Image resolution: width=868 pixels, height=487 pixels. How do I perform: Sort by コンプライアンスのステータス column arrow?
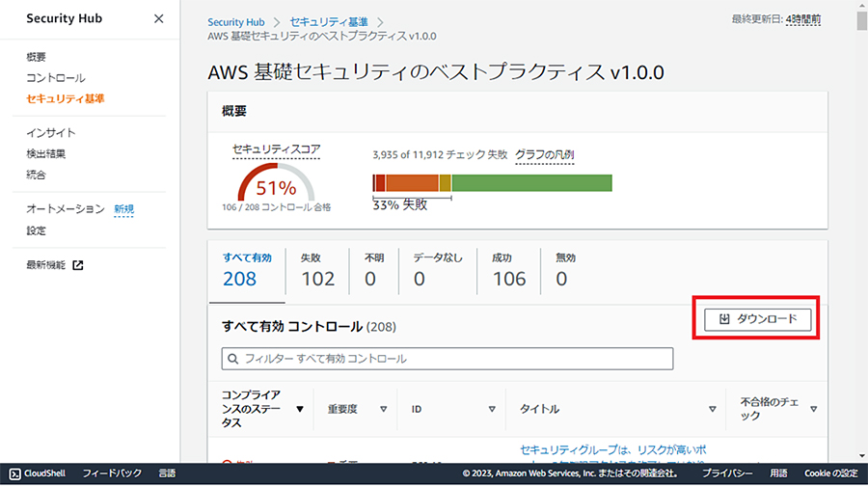(300, 410)
